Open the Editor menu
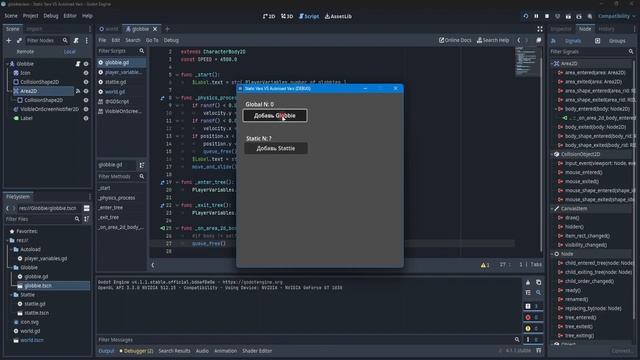Image resolution: width=640 pixels, height=360 pixels. point(70,16)
